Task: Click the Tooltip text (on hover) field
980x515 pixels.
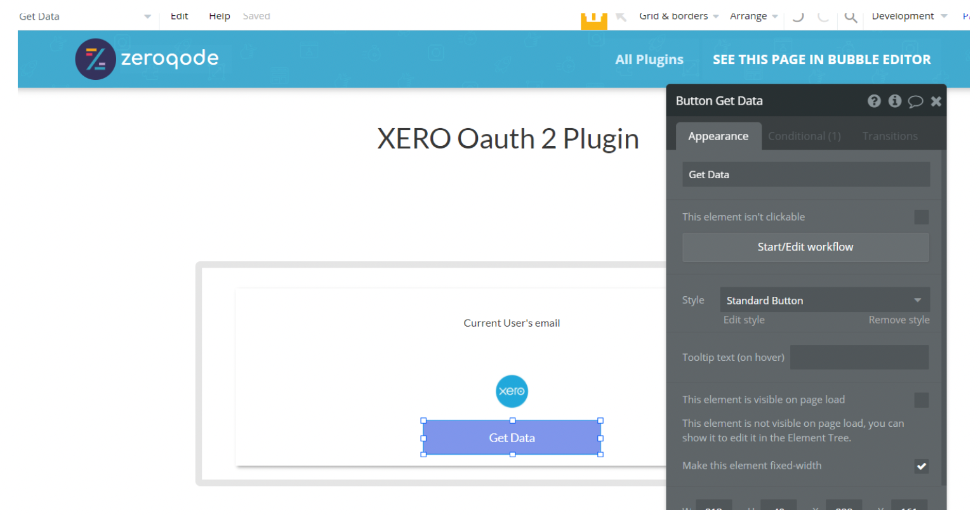Action: (x=859, y=357)
